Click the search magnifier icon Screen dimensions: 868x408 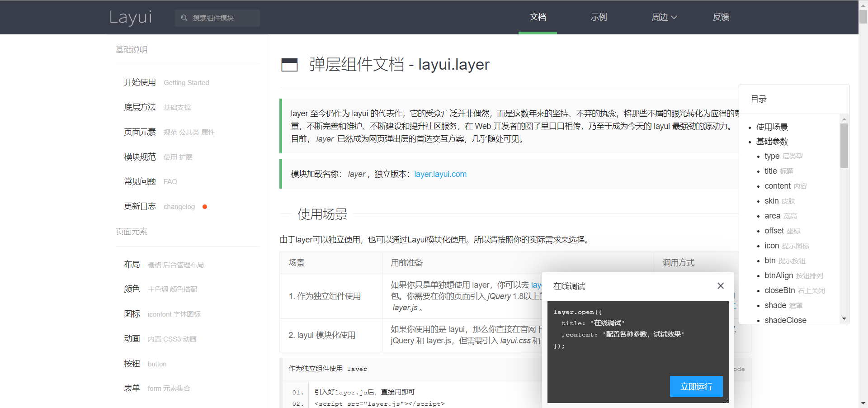click(184, 18)
